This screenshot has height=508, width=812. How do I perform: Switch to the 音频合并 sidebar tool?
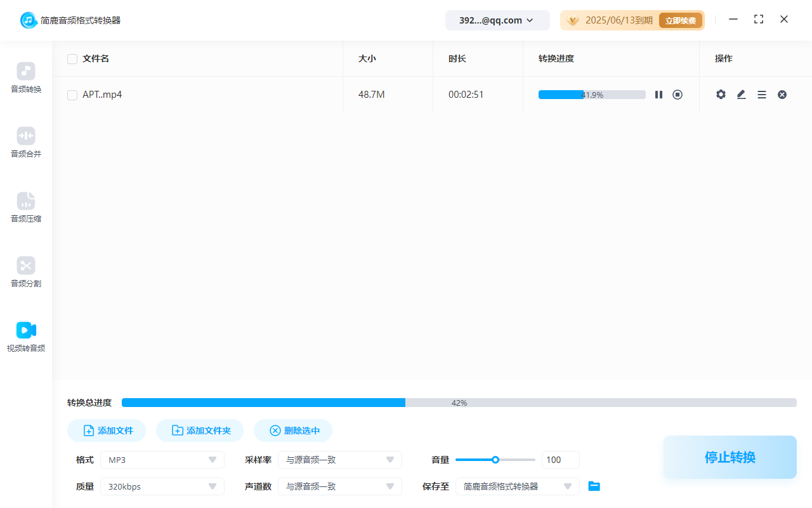point(25,142)
